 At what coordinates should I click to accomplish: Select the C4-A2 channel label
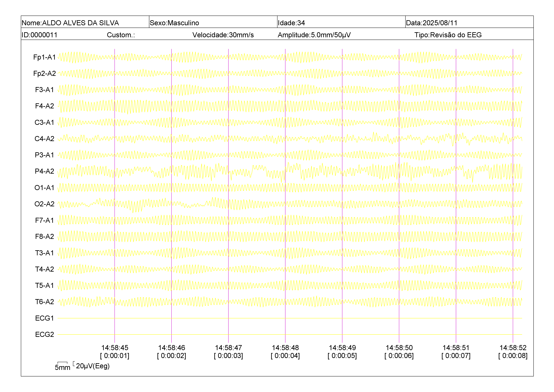pos(44,139)
